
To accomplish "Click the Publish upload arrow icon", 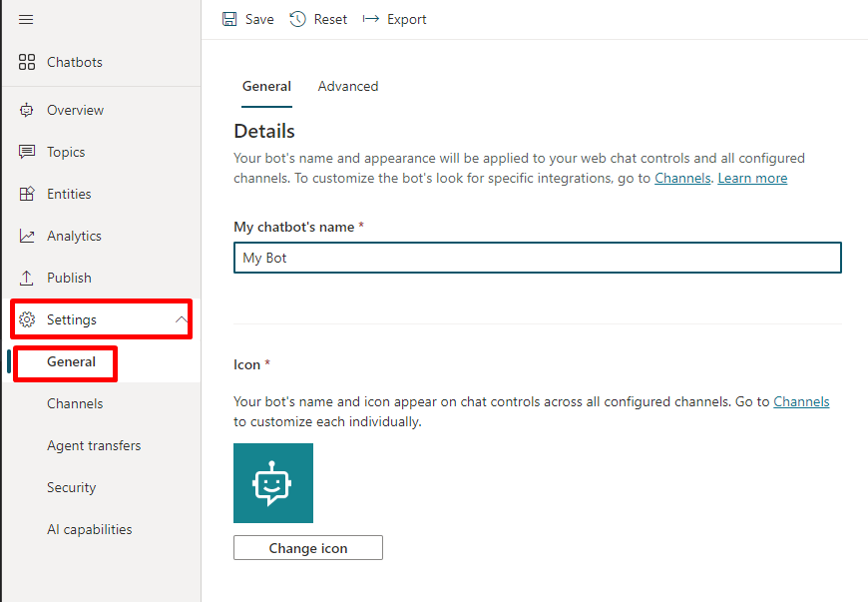I will 27,278.
